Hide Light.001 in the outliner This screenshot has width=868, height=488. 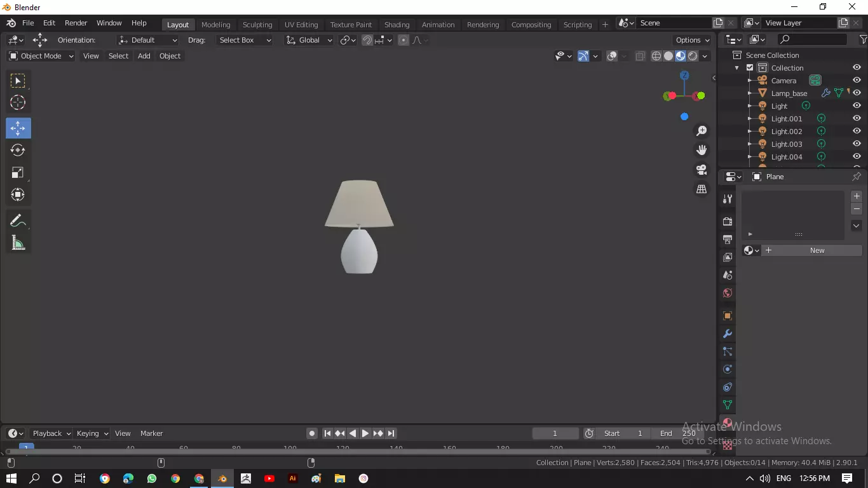(x=857, y=119)
